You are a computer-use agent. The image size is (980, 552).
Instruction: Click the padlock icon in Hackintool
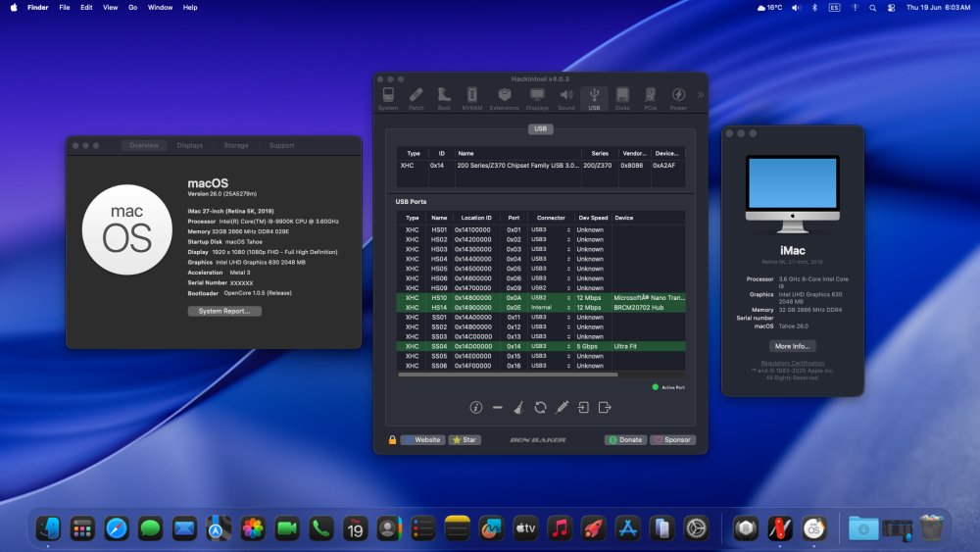pos(393,440)
